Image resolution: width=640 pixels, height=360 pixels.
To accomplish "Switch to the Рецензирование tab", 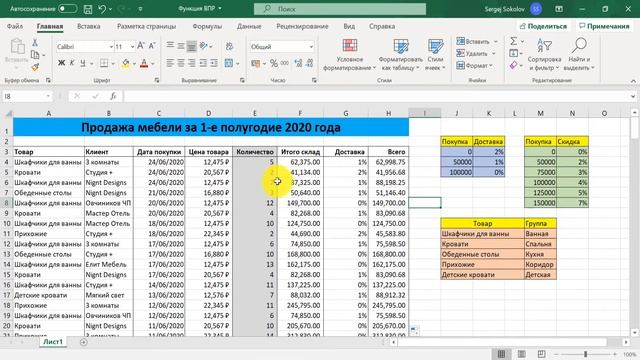I will (302, 26).
